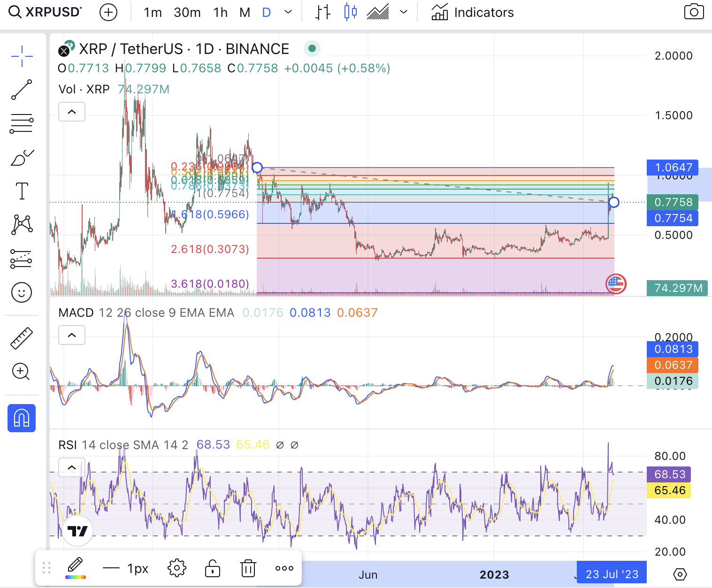Open drawing settings with the gear icon
Viewport: 712px width, 588px height.
pyautogui.click(x=177, y=568)
